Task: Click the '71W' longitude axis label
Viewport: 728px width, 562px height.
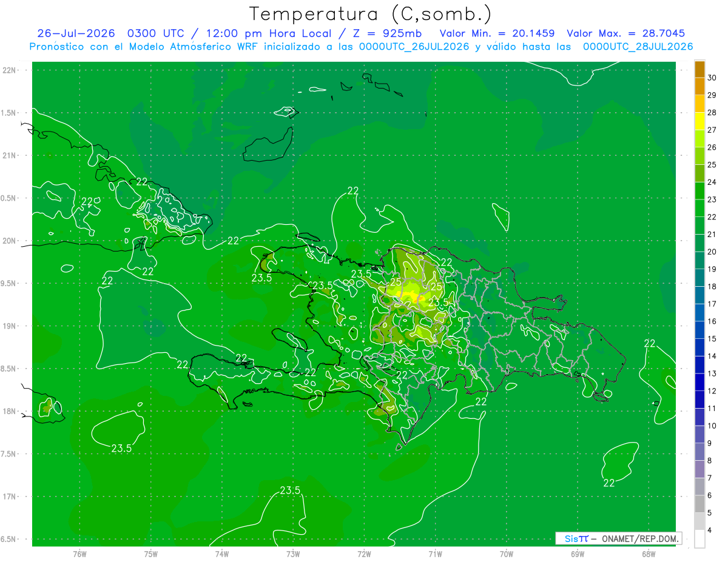Action: click(x=435, y=554)
